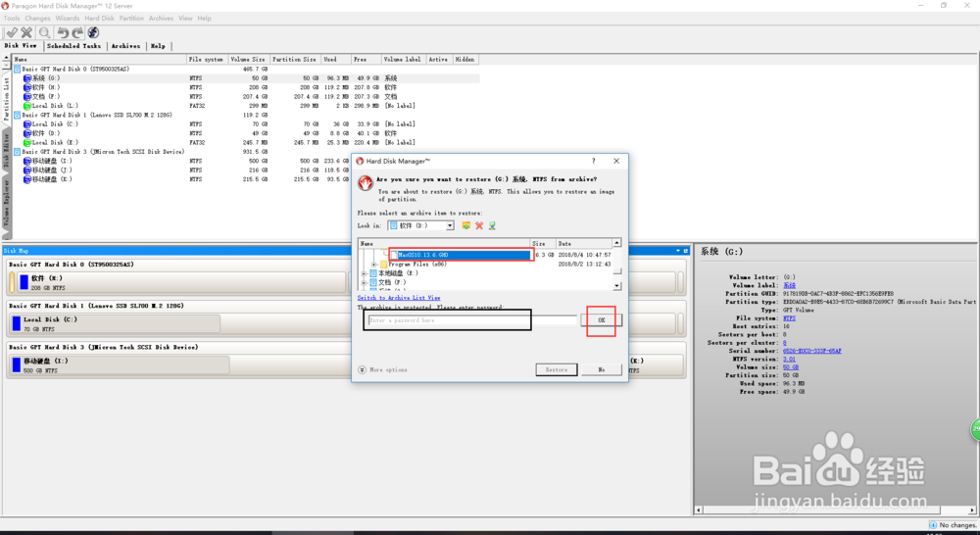Click the dialog's red hand warning icon

tap(365, 183)
